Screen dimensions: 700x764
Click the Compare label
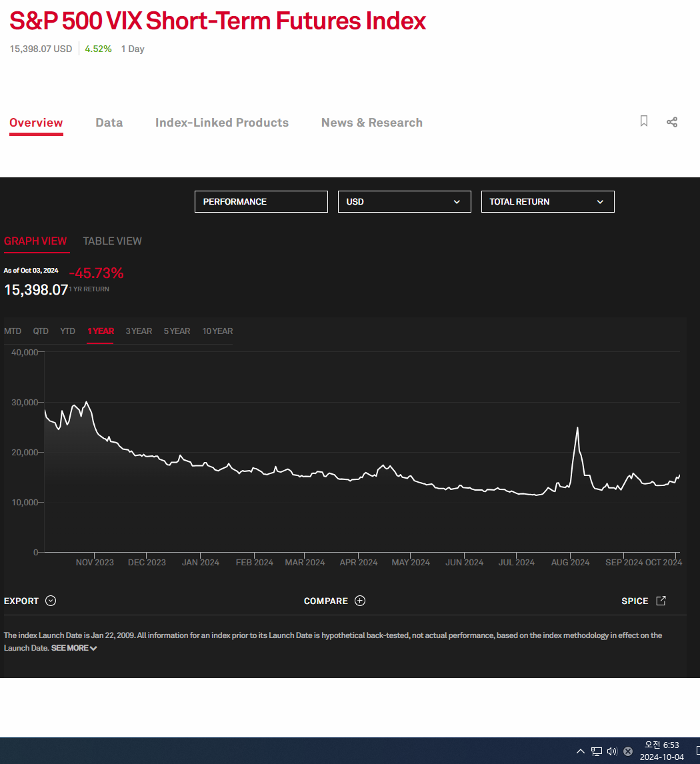(326, 601)
